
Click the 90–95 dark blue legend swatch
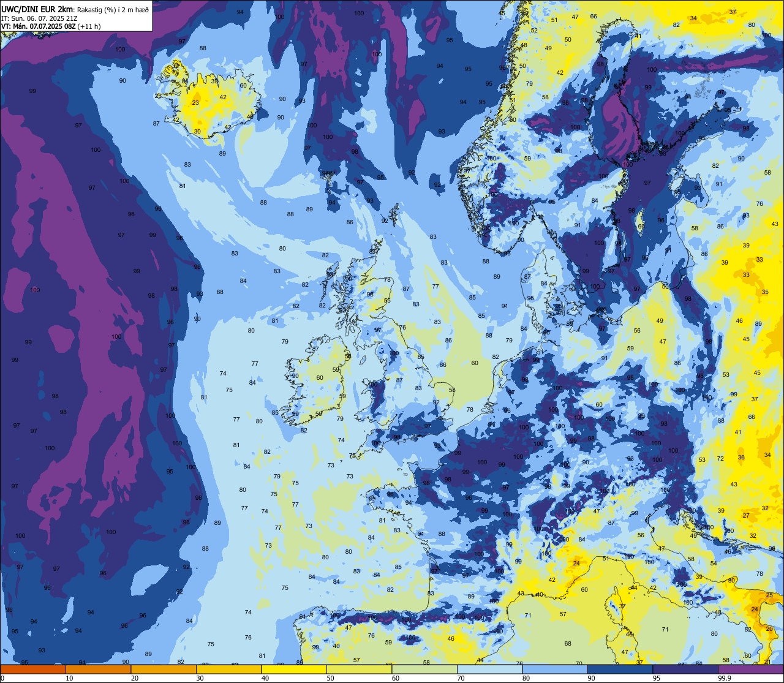coord(620,669)
